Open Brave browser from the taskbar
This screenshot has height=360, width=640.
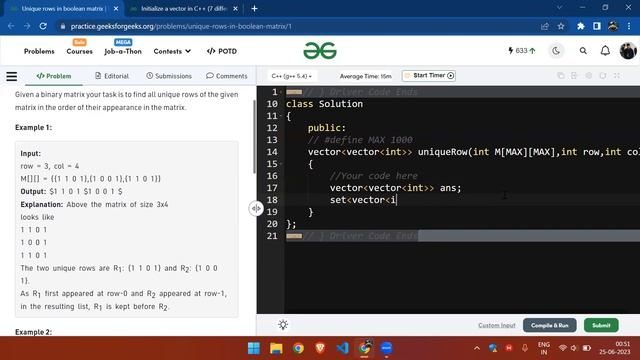tap(320, 348)
